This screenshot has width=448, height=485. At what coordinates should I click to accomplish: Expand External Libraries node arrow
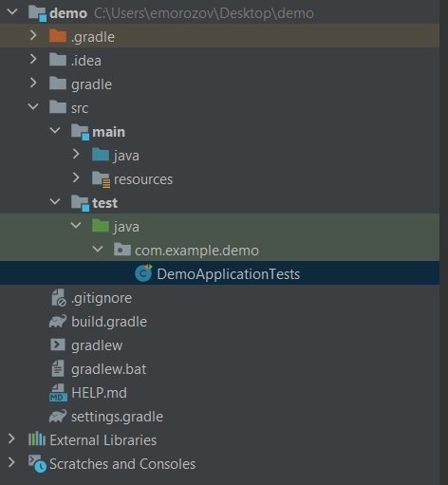(11, 438)
